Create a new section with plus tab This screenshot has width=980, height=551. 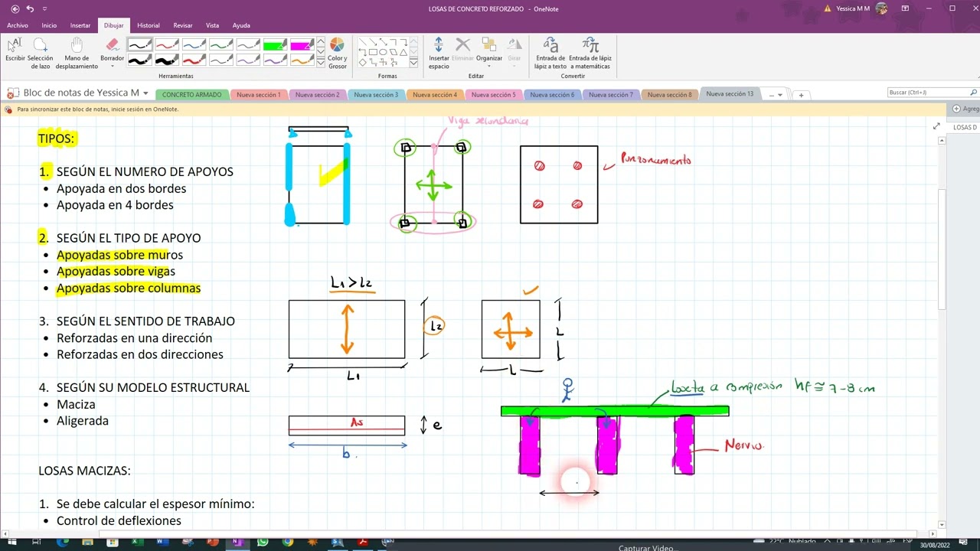pyautogui.click(x=801, y=95)
